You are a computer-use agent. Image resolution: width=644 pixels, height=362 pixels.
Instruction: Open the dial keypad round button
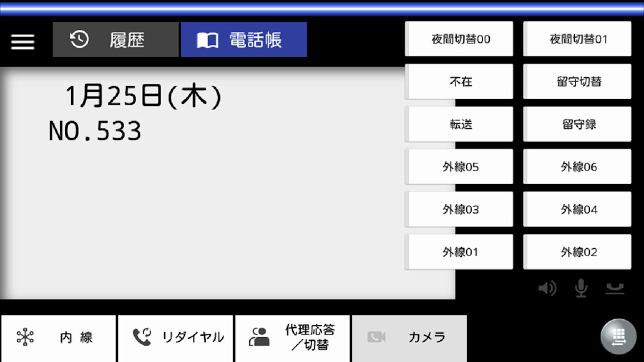[618, 336]
